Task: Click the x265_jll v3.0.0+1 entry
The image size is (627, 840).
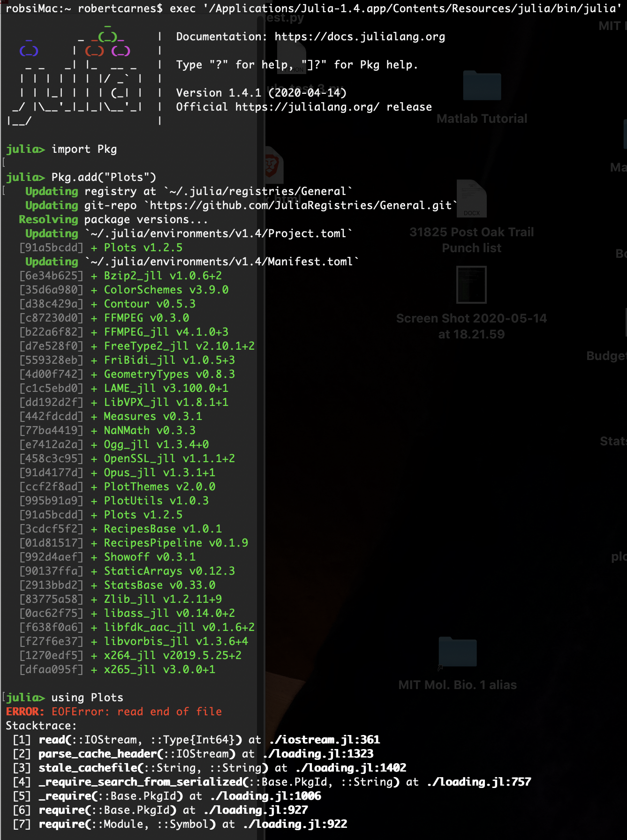Action: tap(159, 669)
